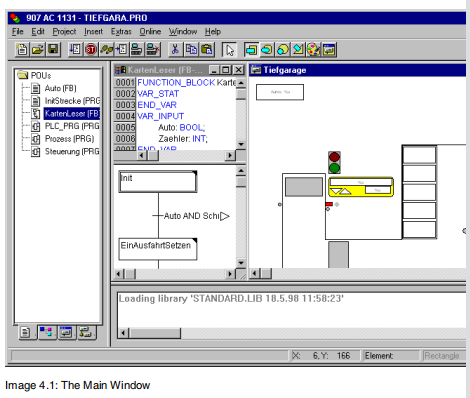Click VAR_STAT on line 0002
The width and height of the screenshot is (470, 398).
[158, 94]
